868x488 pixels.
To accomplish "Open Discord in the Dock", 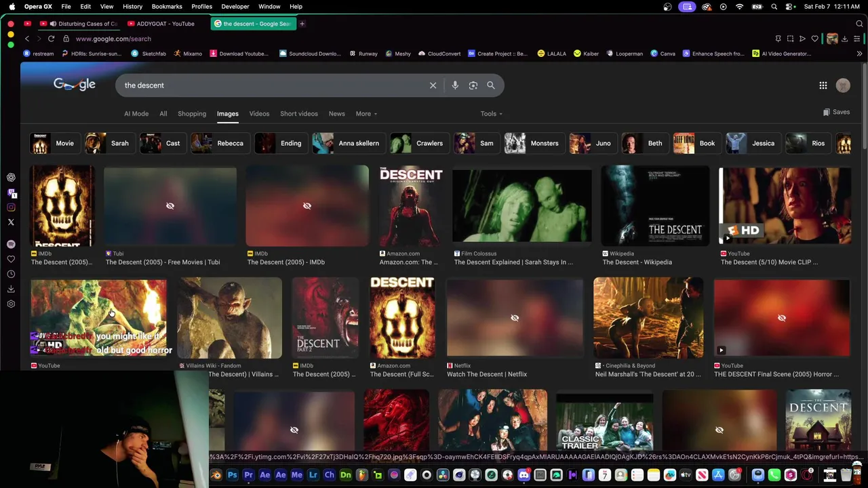I will [x=524, y=475].
